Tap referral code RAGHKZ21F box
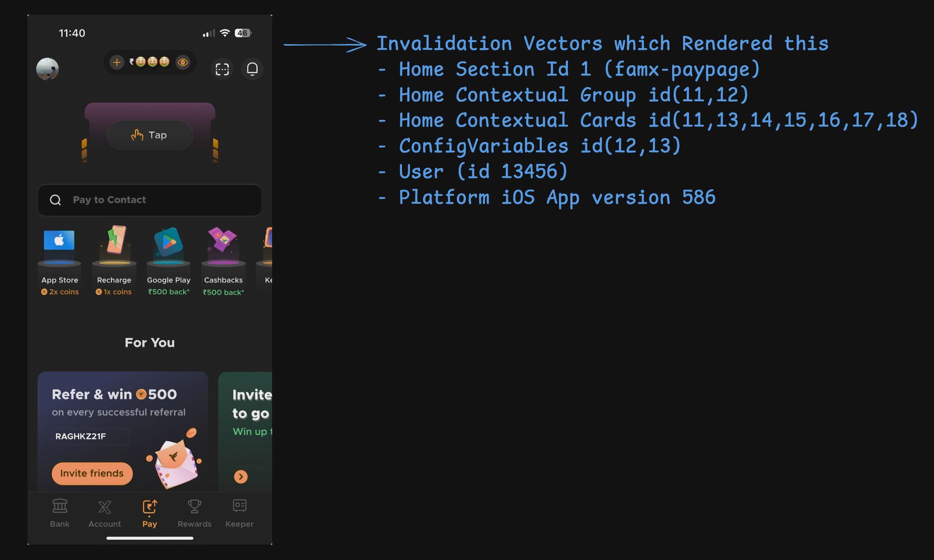 [x=90, y=436]
